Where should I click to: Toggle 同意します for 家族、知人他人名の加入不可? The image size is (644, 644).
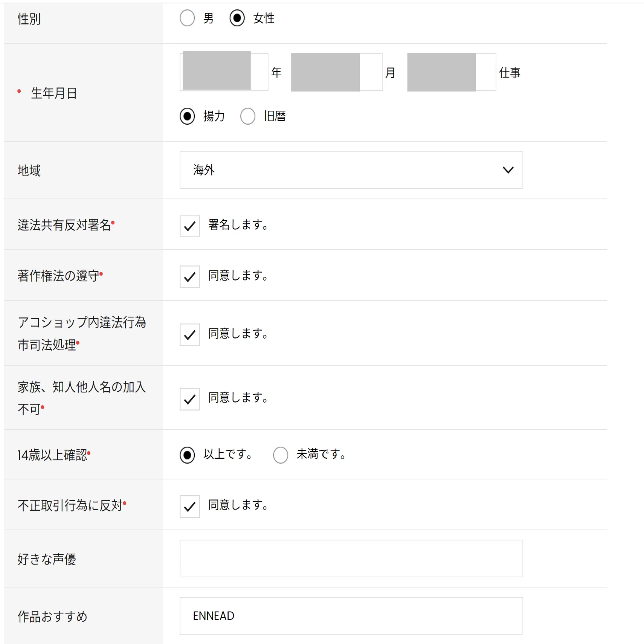pyautogui.click(x=190, y=399)
